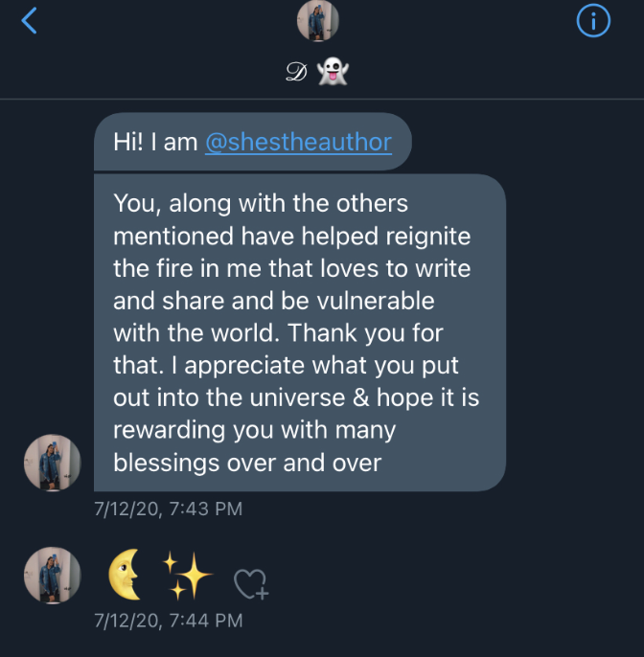Click the word "reignite" in the message
Image resolution: width=644 pixels, height=657 pixels.
tap(422, 236)
